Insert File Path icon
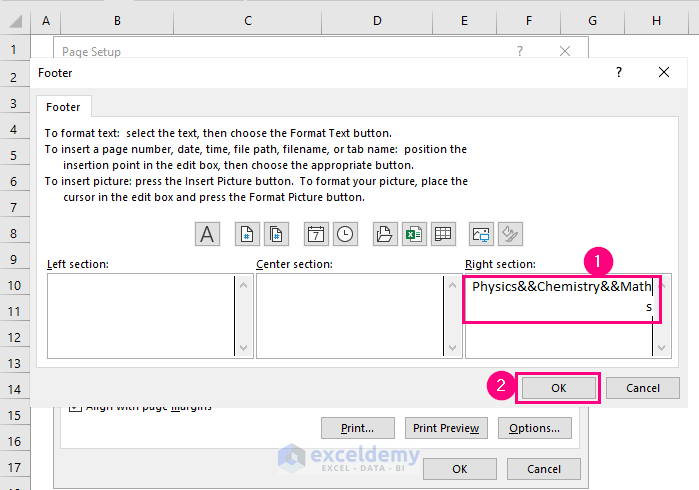This screenshot has width=699, height=490. 385,234
